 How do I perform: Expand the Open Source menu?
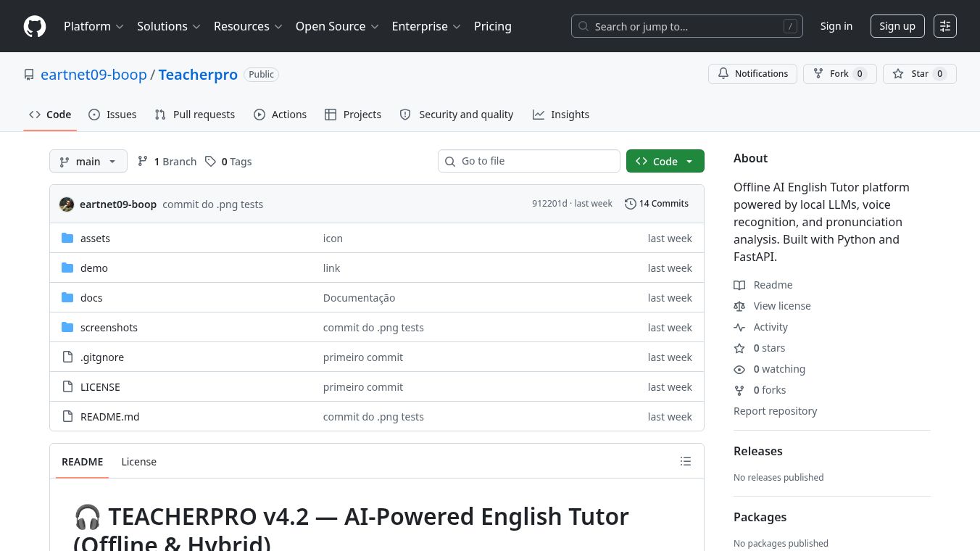tap(337, 26)
